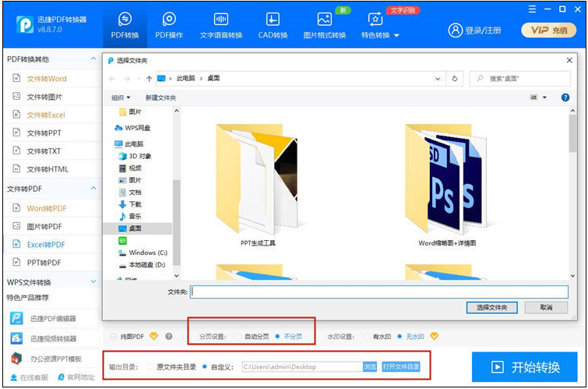Click the VIP 充值 button
Image resolution: width=588 pixels, height=389 pixels.
pyautogui.click(x=548, y=30)
